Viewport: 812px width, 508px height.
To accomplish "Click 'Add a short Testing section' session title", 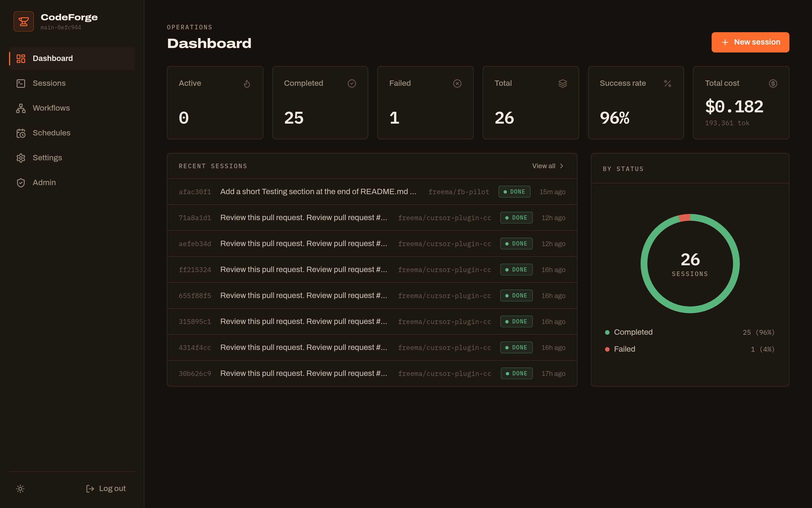I will click(x=318, y=192).
